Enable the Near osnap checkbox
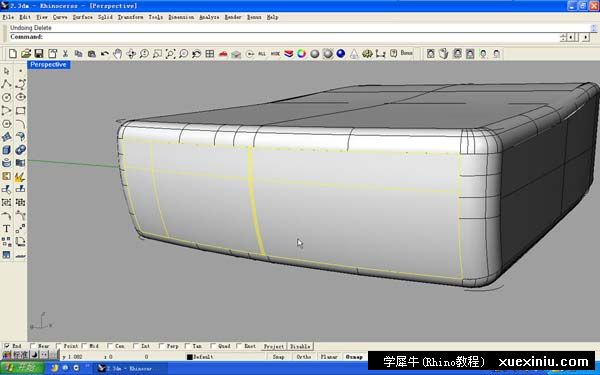The width and height of the screenshot is (600, 375). [33, 346]
